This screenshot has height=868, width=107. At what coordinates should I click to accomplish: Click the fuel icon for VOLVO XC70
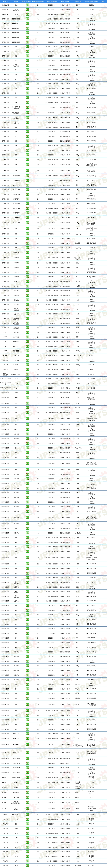tap(27, 866)
